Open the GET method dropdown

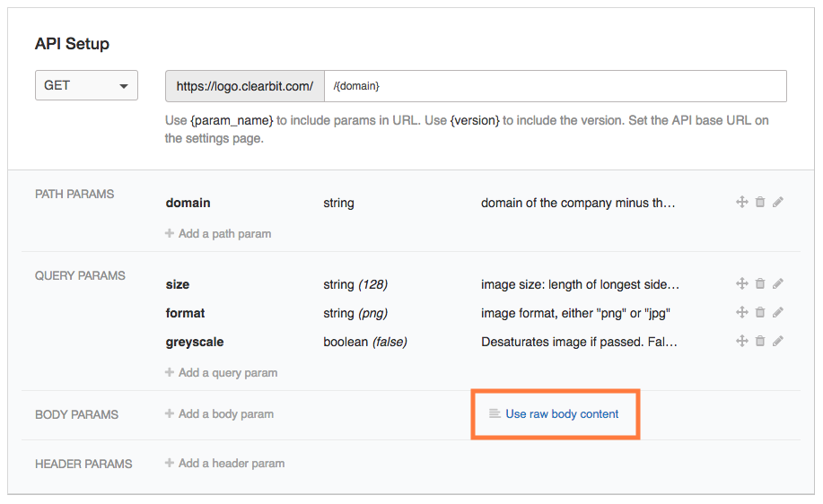[86, 86]
